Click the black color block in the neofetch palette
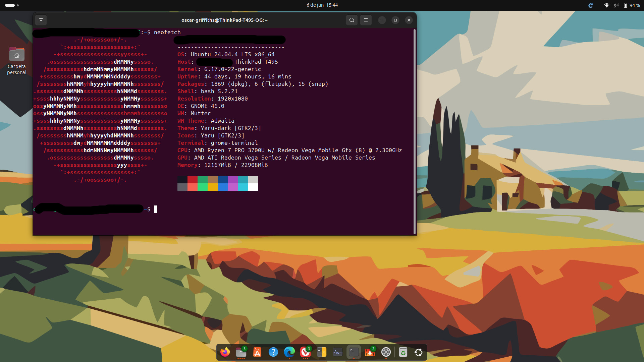Image resolution: width=644 pixels, height=362 pixels. pos(182,180)
